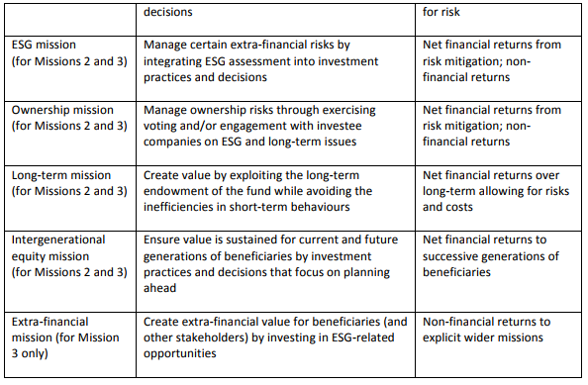The image size is (588, 385).
Task: Select the 'Ownership mission' row heading
Action: (x=62, y=110)
